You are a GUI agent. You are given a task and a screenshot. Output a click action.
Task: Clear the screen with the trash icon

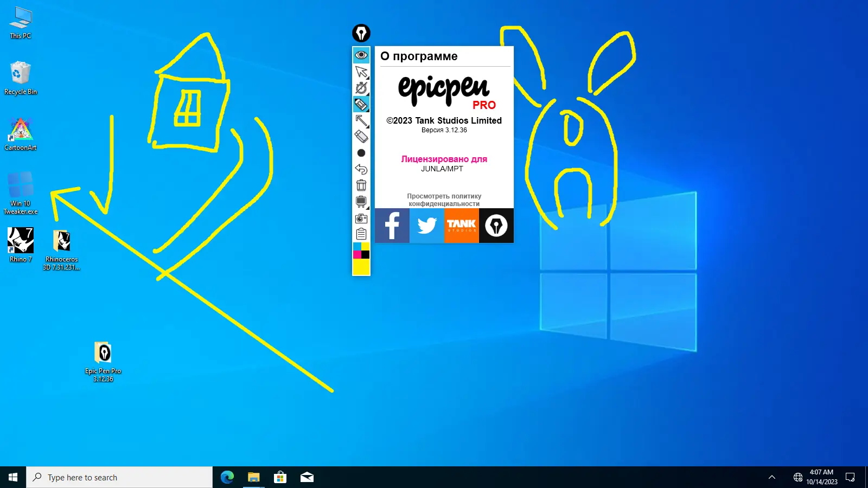coord(361,185)
